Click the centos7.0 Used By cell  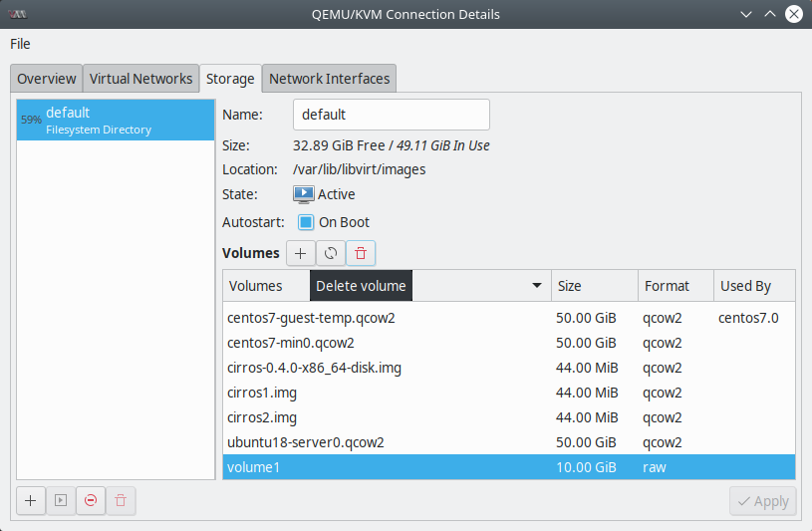[x=748, y=318]
